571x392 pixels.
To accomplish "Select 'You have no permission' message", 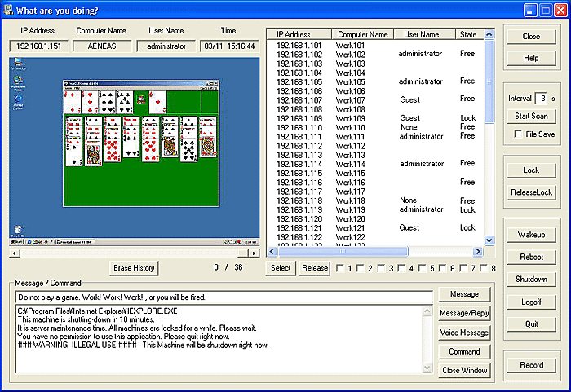I will (x=124, y=337).
